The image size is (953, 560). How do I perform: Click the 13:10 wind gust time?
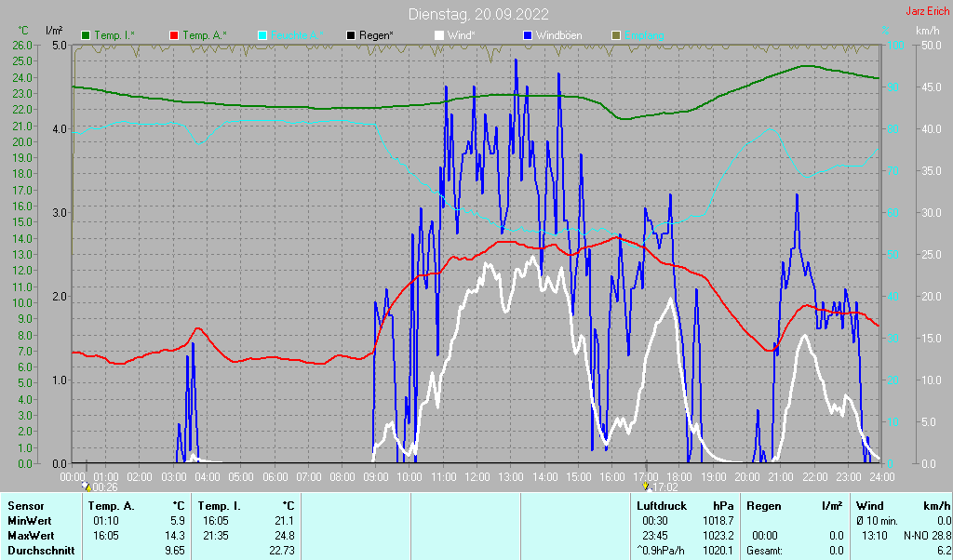click(875, 537)
